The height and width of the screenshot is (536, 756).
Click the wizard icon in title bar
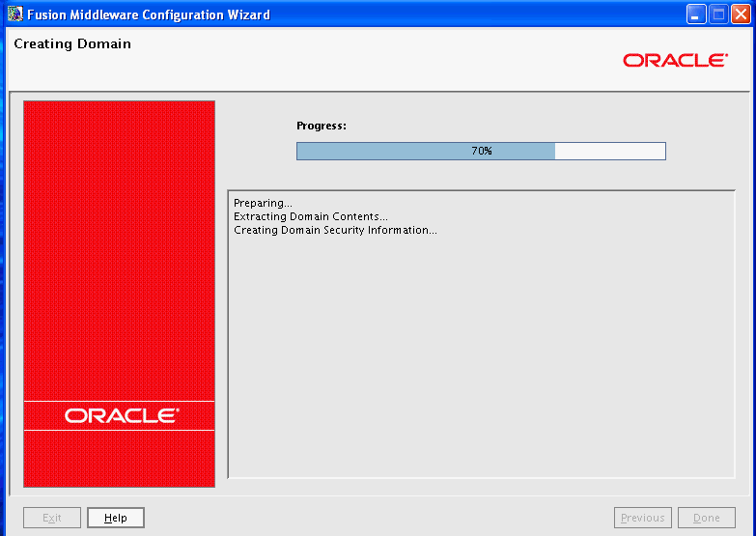14,14
